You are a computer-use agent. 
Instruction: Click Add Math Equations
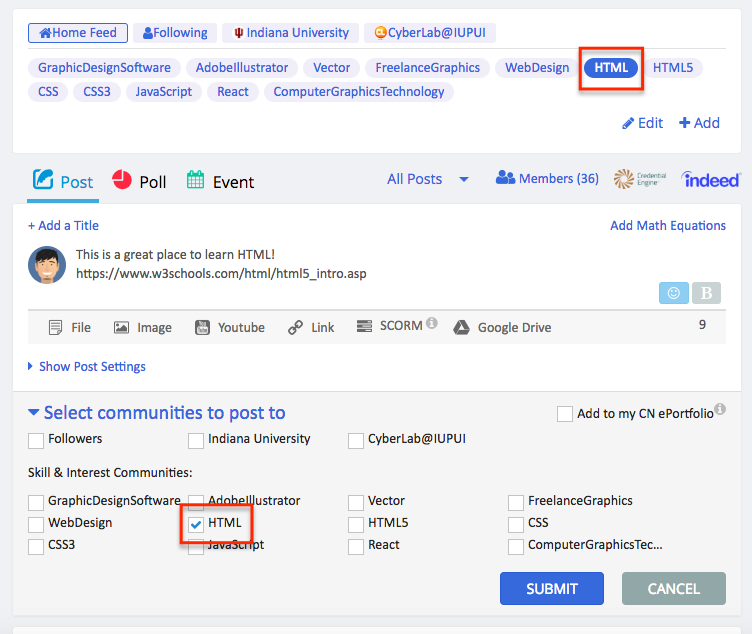[668, 225]
